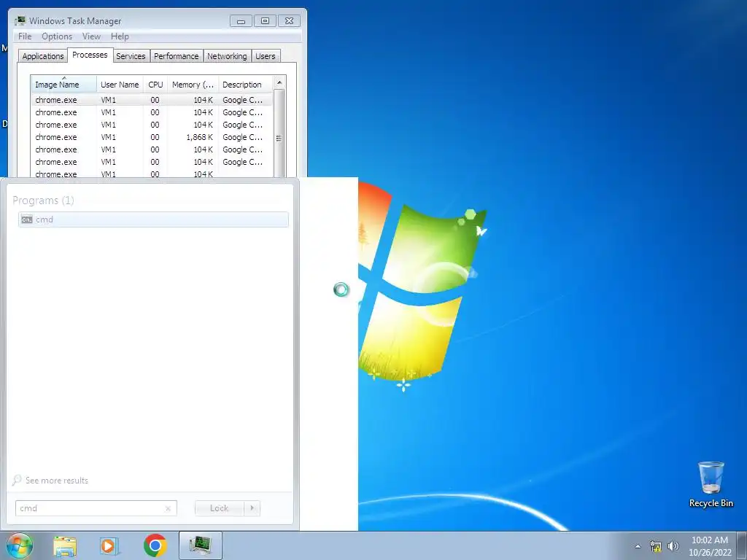The height and width of the screenshot is (560, 747).
Task: Close the Windows Task Manager window
Action: (289, 21)
